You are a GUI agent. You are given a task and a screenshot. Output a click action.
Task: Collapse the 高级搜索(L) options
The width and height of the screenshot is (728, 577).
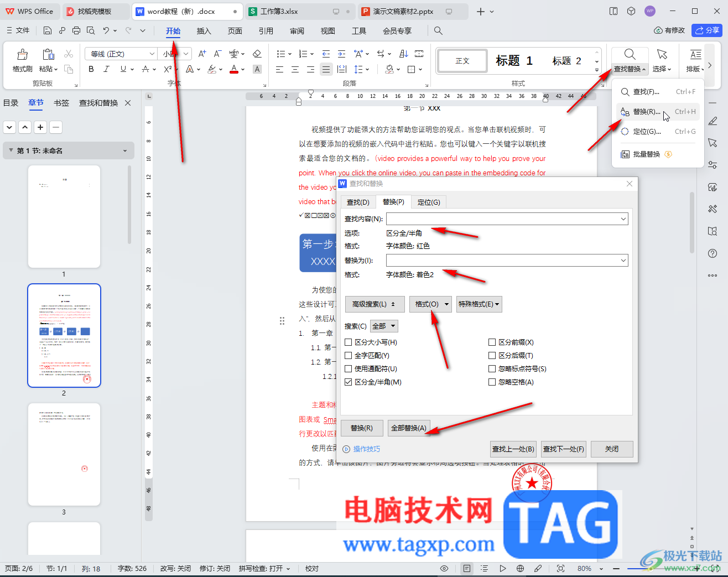374,304
